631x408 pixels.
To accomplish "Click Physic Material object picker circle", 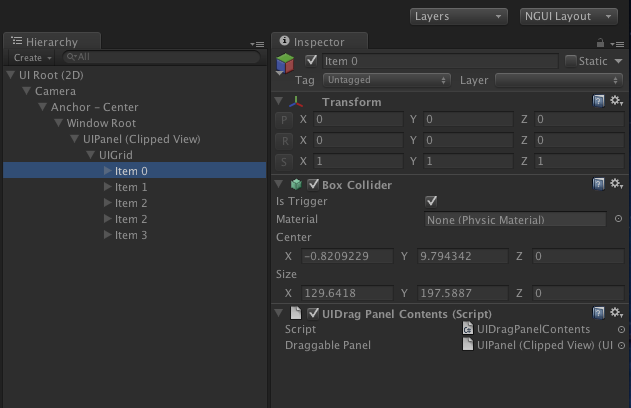I will [x=619, y=218].
